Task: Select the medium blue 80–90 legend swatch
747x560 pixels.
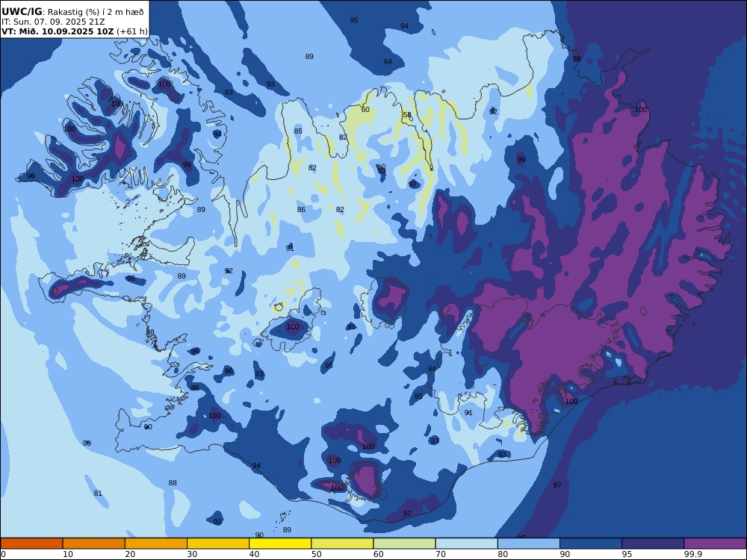Action: pyautogui.click(x=529, y=544)
